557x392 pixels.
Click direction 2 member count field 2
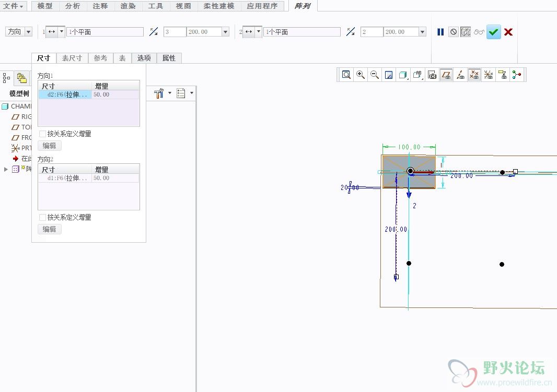click(x=372, y=31)
